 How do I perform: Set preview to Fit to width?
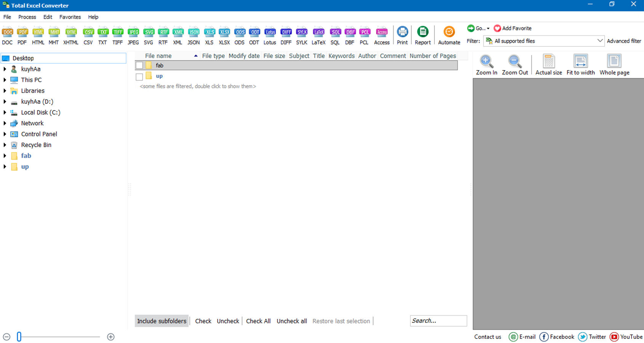coord(580,64)
